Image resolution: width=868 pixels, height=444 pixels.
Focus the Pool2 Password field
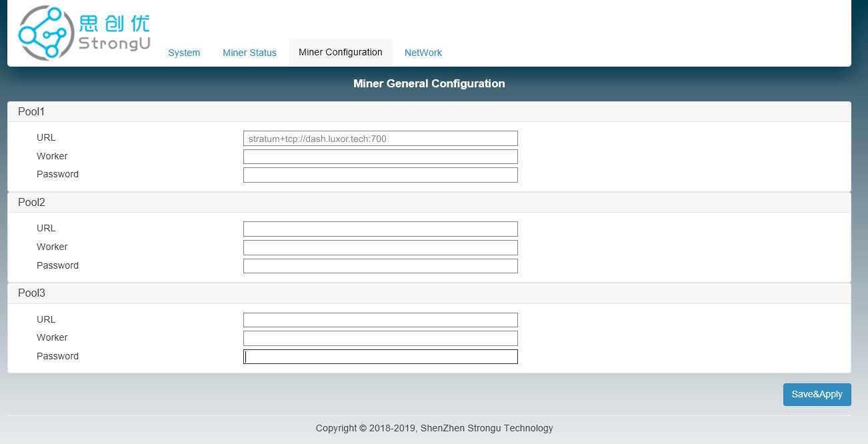(x=380, y=266)
